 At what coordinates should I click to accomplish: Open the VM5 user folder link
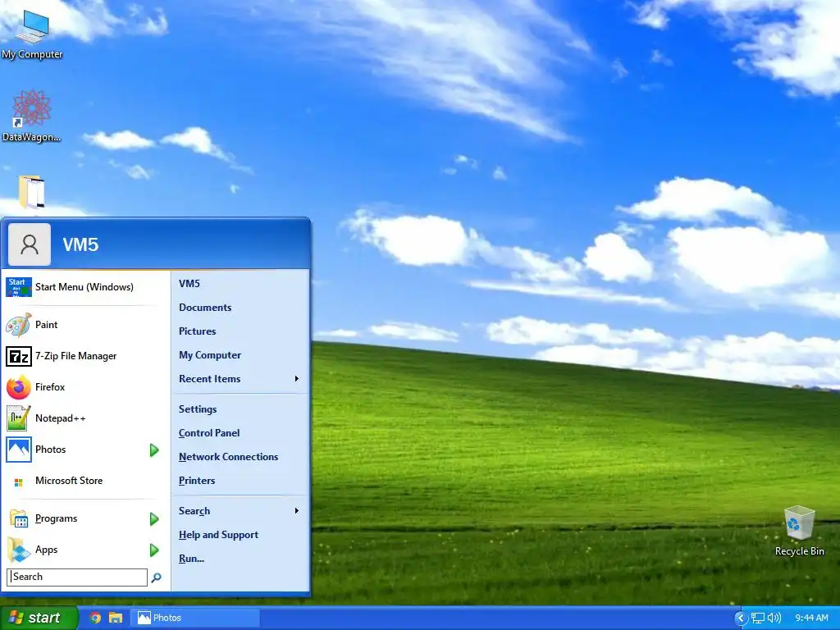coord(189,283)
